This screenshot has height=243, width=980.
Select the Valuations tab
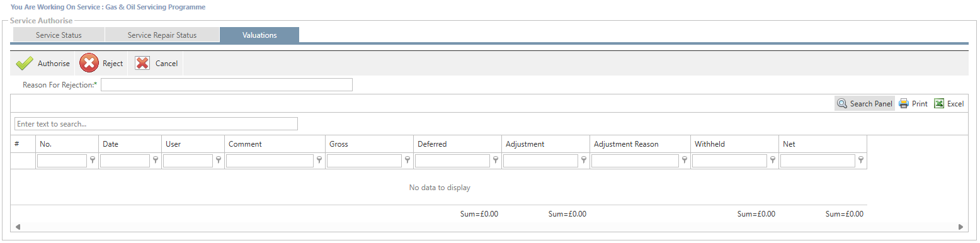259,35
